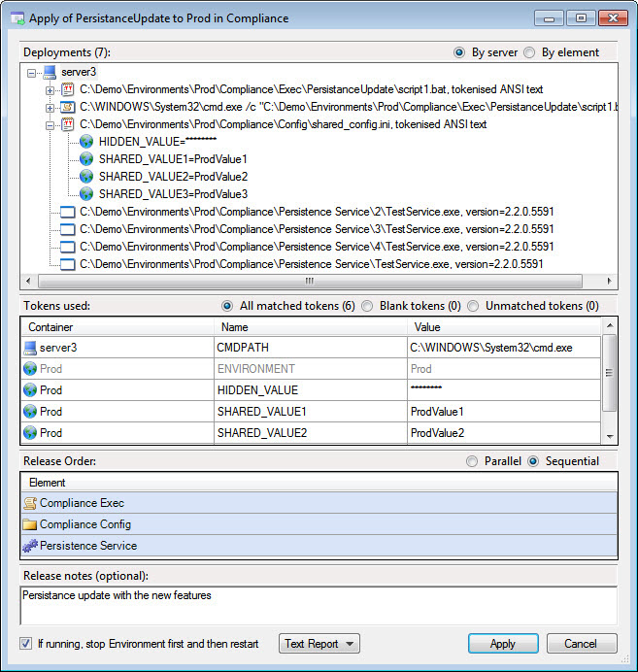
Task: Select the server3 tree item label
Action: point(79,73)
